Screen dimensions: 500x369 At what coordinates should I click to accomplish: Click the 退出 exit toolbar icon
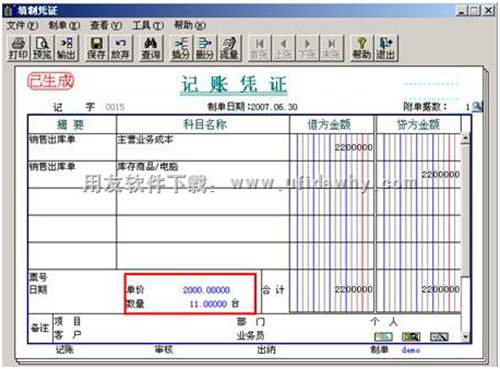pos(386,49)
